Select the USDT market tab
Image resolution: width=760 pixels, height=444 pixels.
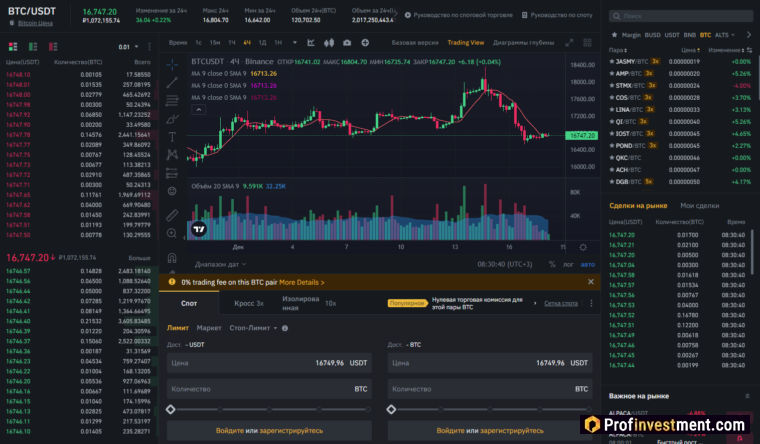coord(672,35)
